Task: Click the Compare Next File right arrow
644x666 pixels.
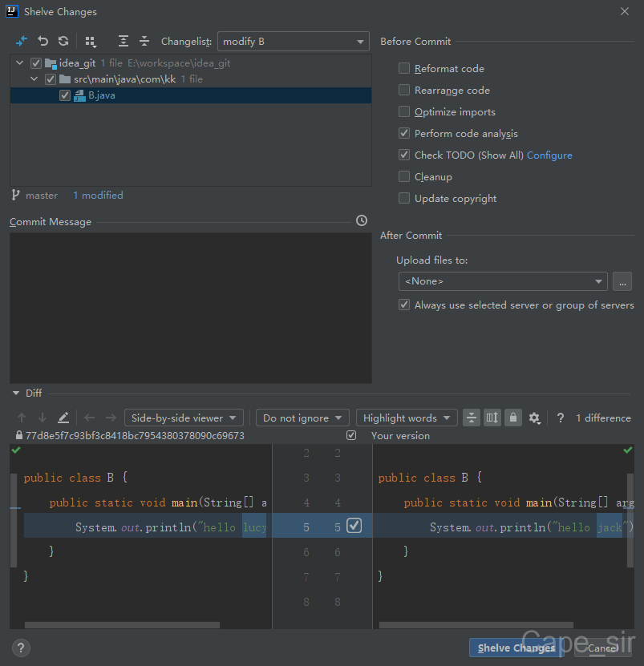Action: point(111,418)
